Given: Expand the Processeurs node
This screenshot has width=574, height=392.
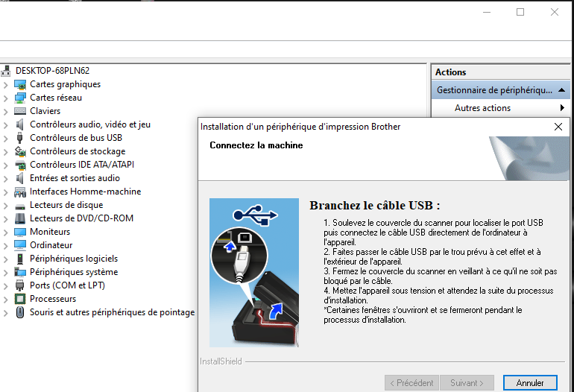Looking at the screenshot, I should tap(5, 300).
